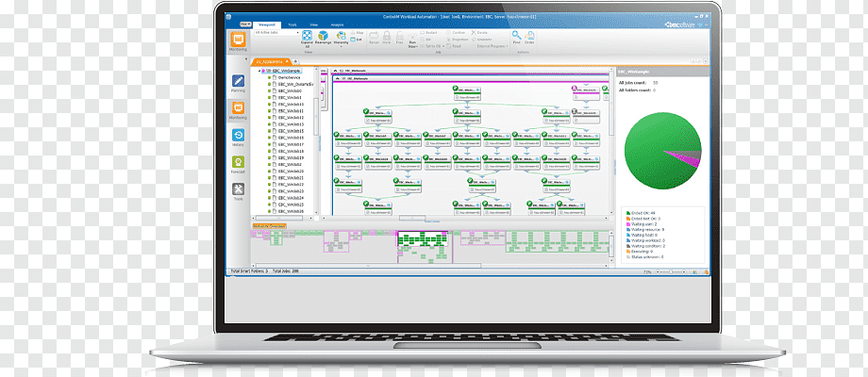Click the Hold job icon
Image resolution: width=868 pixels, height=377 pixels.
[x=387, y=38]
